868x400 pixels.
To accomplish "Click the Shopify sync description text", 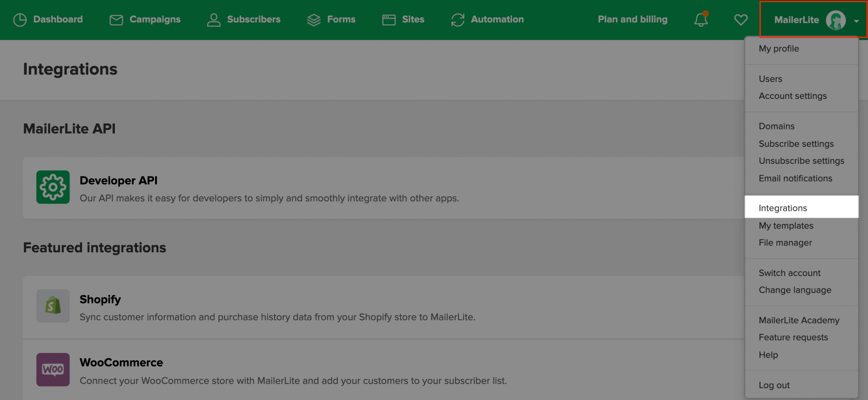I will click(x=278, y=317).
